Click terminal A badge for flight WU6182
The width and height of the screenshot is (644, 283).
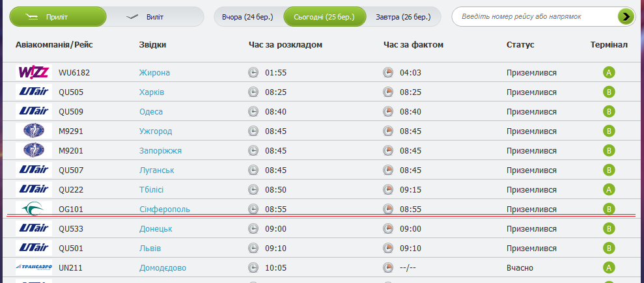[609, 72]
